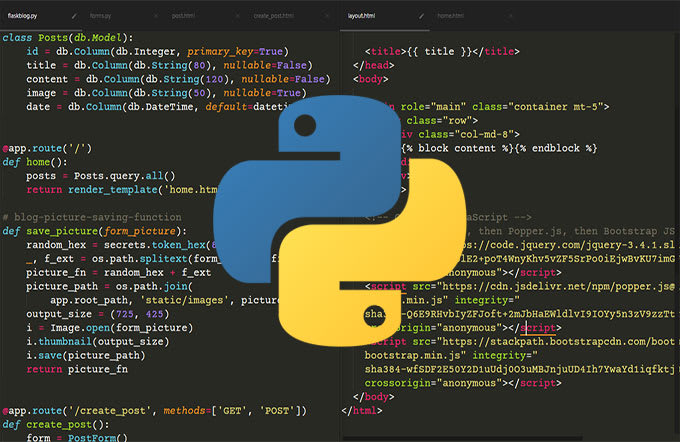
Task: Click 'os.path.splitext' call
Action: [x=139, y=259]
